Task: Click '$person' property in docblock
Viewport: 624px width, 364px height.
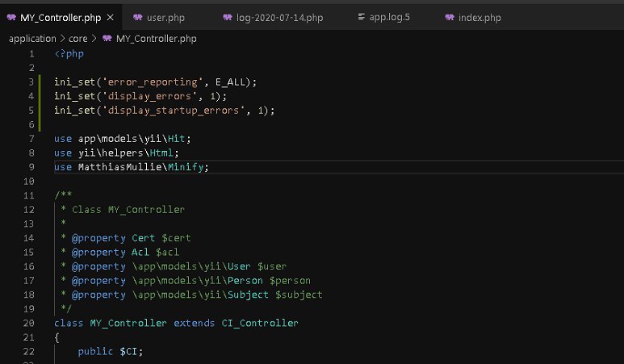Action: 290,280
